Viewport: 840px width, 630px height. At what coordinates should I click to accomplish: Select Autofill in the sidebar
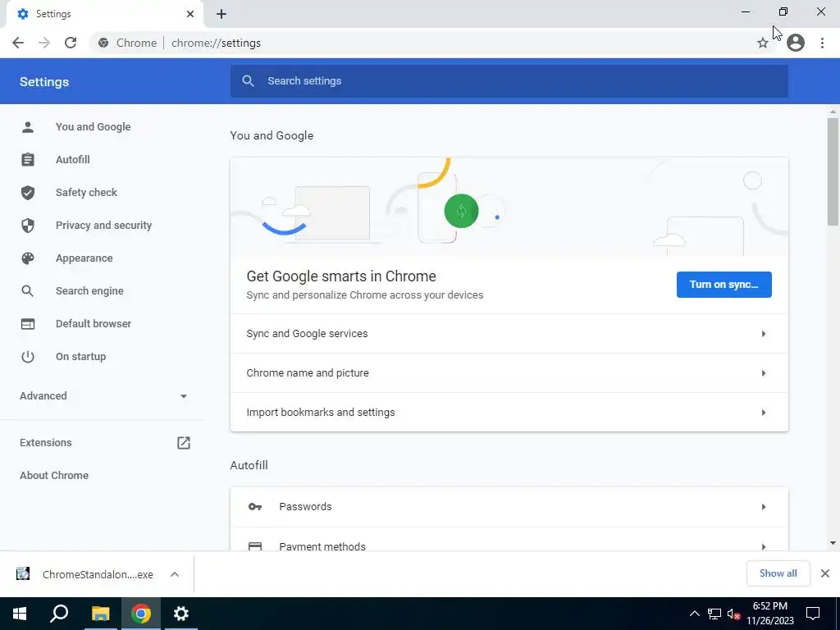73,160
